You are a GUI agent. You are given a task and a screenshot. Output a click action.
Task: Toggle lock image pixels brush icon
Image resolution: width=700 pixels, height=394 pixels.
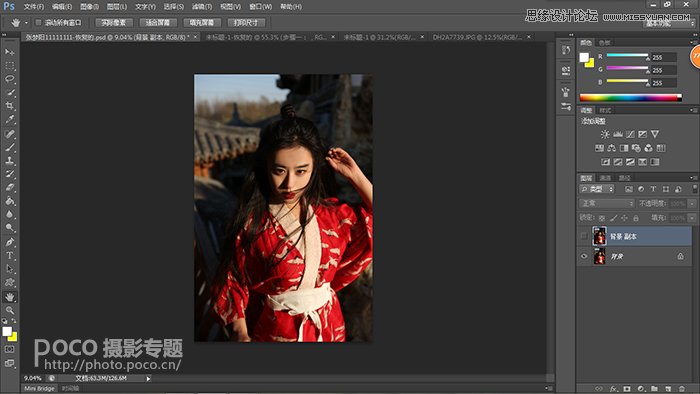pos(613,218)
